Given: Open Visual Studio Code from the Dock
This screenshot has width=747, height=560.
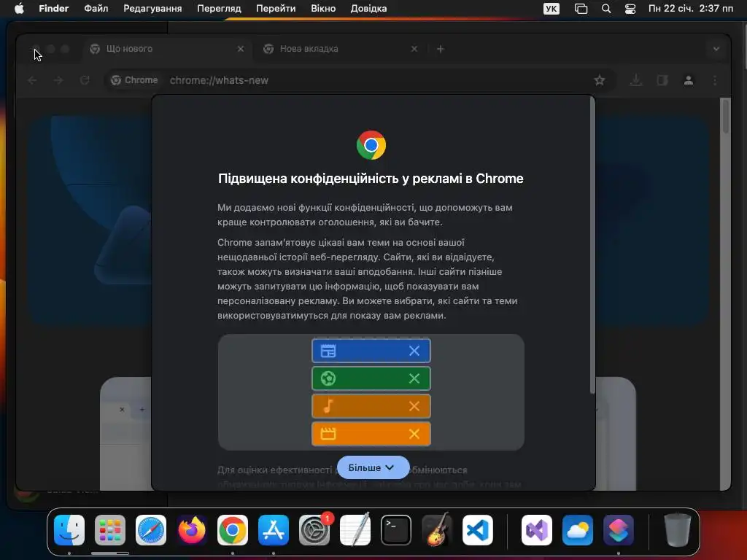Looking at the screenshot, I should (478, 530).
